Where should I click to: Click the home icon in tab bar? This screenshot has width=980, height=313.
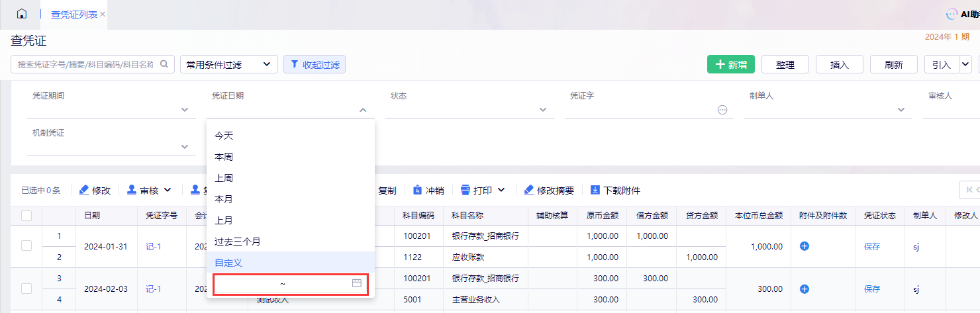(x=22, y=14)
